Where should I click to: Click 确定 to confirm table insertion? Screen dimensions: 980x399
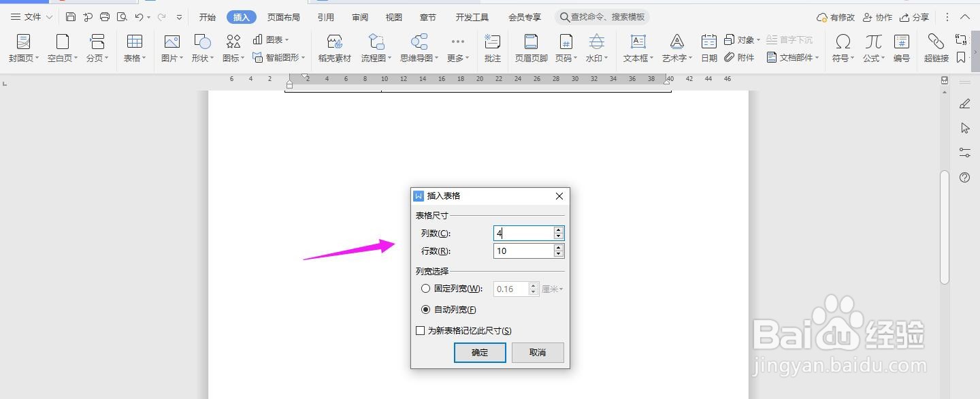click(x=480, y=353)
